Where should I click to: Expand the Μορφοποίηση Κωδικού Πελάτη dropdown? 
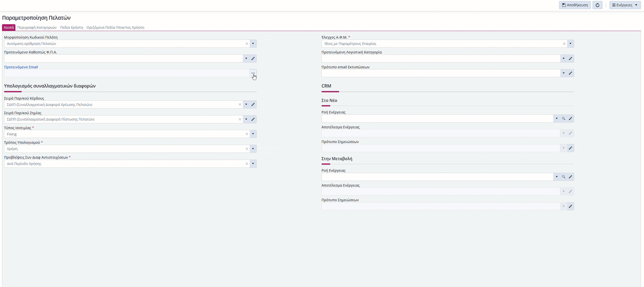(253, 44)
